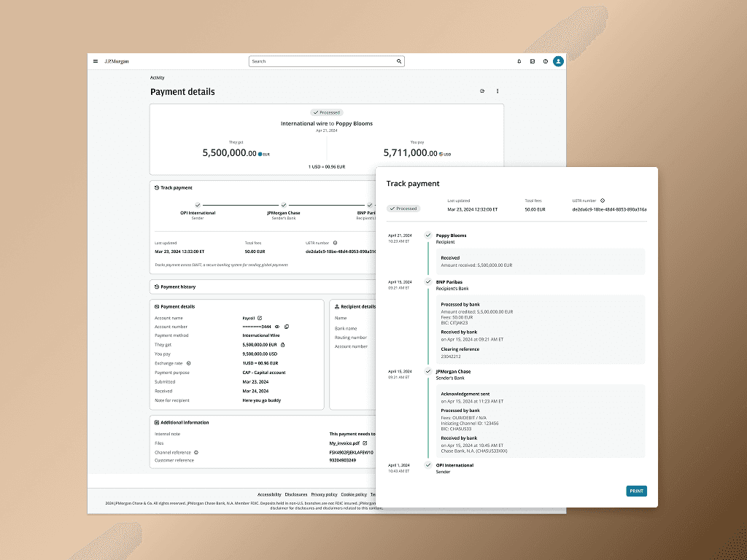Viewport: 747px width, 560px height.
Task: Edit the Payroll account name
Action: [260, 318]
